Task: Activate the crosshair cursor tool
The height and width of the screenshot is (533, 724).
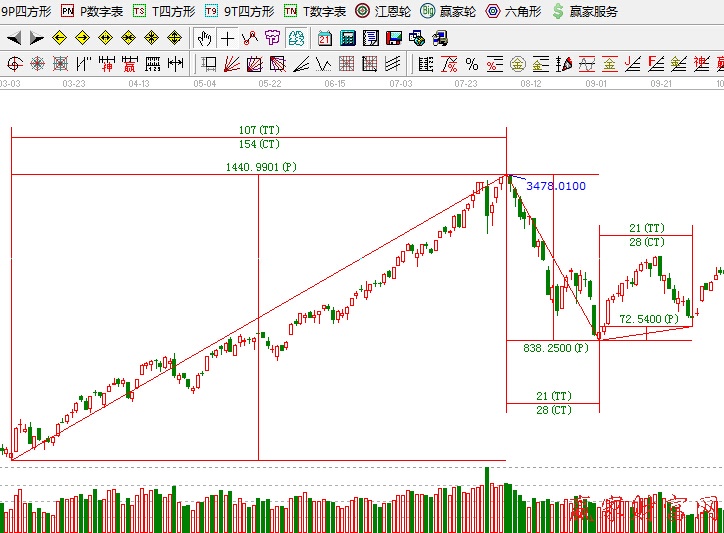Action: (228, 38)
